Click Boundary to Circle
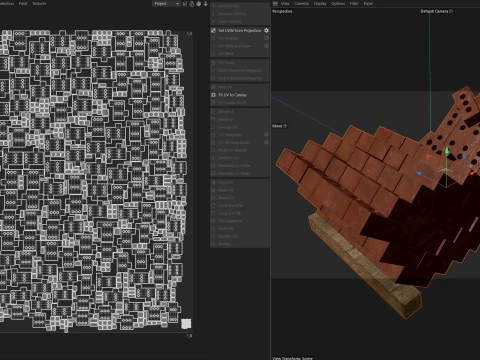480x360 pixels. click(x=240, y=166)
